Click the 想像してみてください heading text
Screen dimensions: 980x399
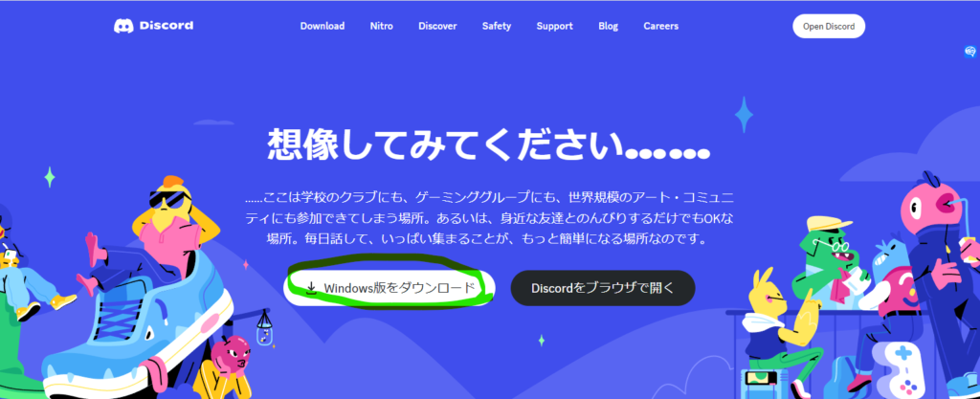pos(489,145)
